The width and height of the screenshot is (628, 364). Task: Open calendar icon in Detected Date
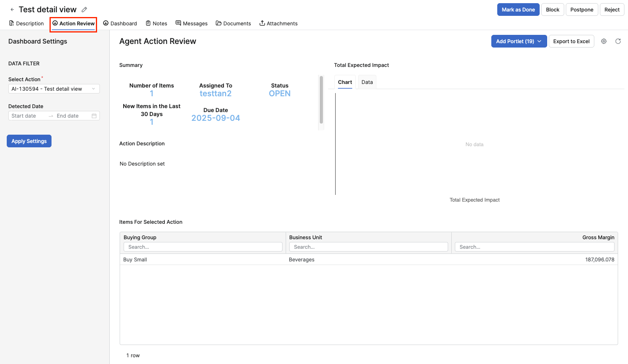(94, 116)
